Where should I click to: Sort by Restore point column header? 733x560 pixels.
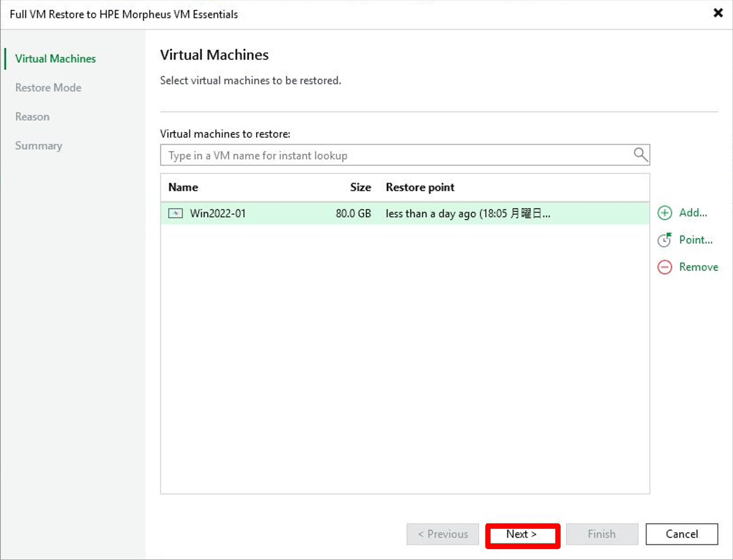point(420,187)
